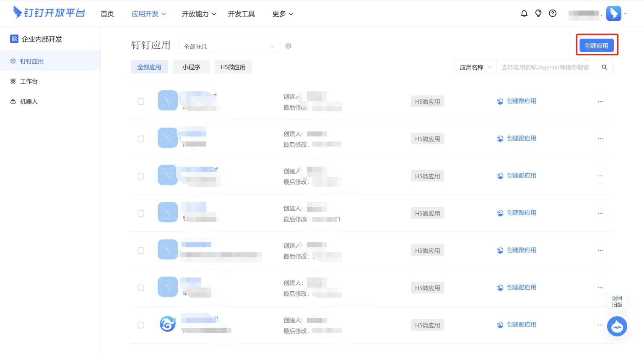Go to 首页 in top navigation
The width and height of the screenshot is (644, 353).
coord(107,14)
